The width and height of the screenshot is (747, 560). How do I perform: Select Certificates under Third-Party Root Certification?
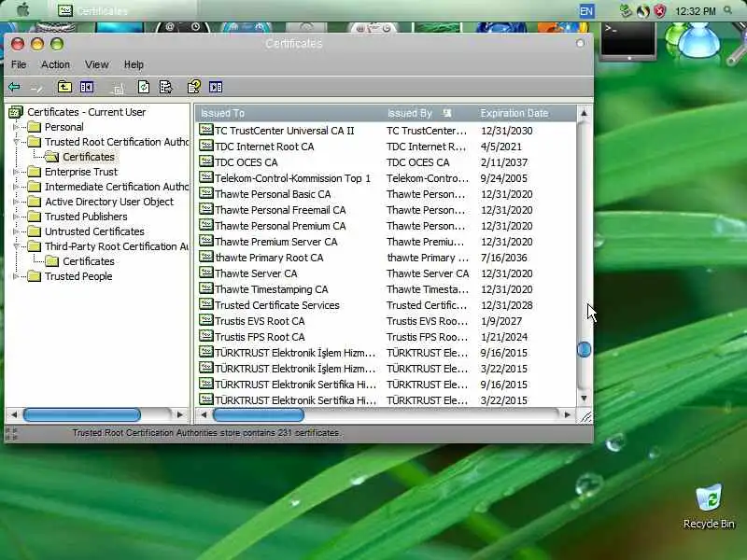point(89,261)
